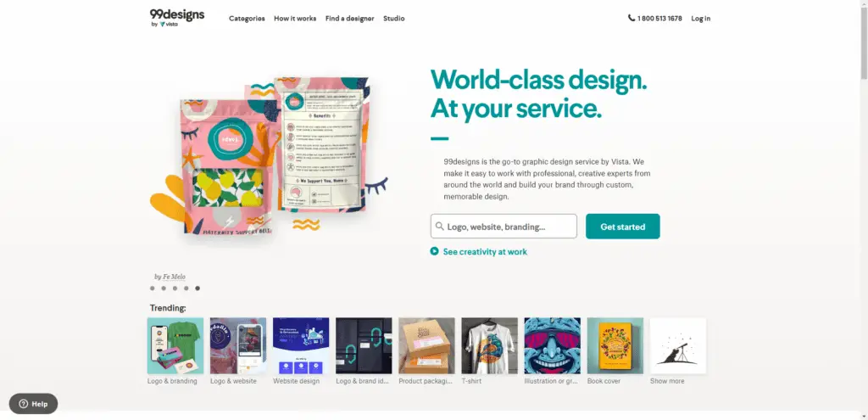The height and width of the screenshot is (420, 868).
Task: Click the page vertical scrollbar
Action: 864,210
